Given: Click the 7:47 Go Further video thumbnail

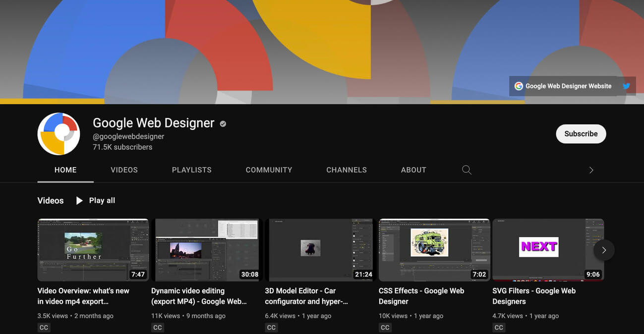Looking at the screenshot, I should tap(93, 250).
